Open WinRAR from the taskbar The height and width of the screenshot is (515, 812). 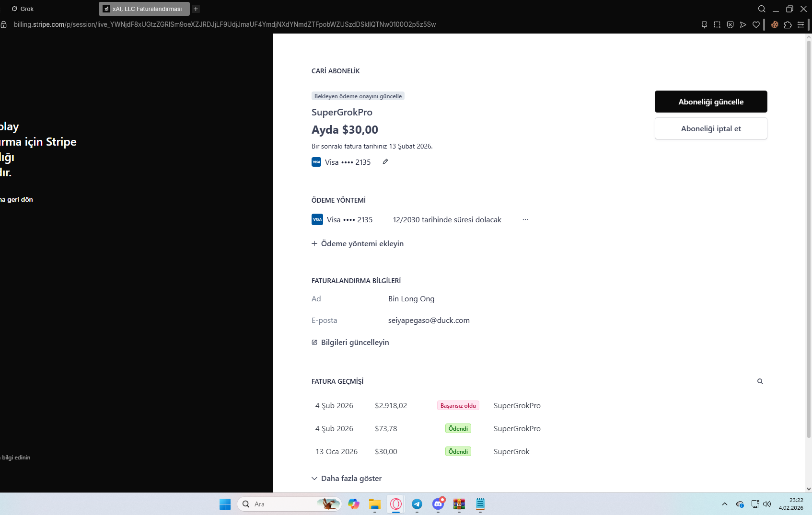(x=459, y=504)
